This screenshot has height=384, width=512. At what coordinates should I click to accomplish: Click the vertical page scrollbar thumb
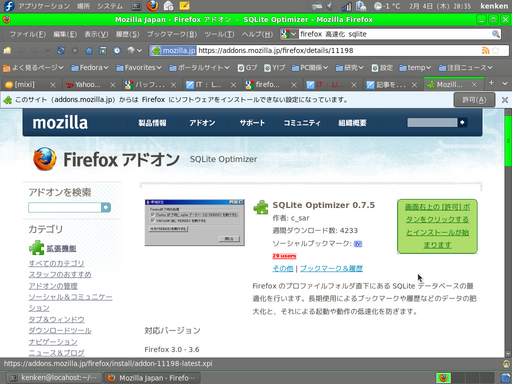[508, 140]
